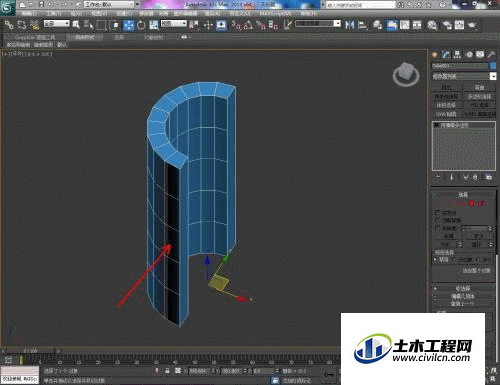Toggle Show End Result under the stack
The image size is (500, 385).
[452, 177]
